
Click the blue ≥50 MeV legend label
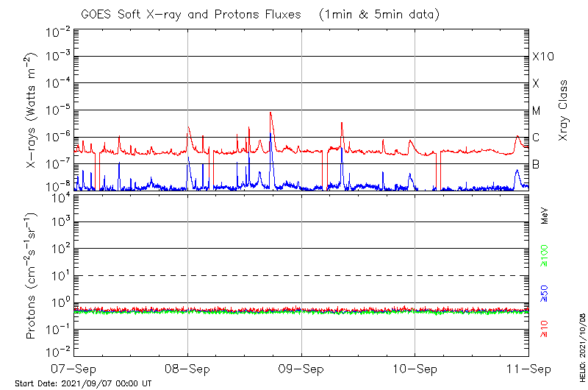pyautogui.click(x=545, y=293)
